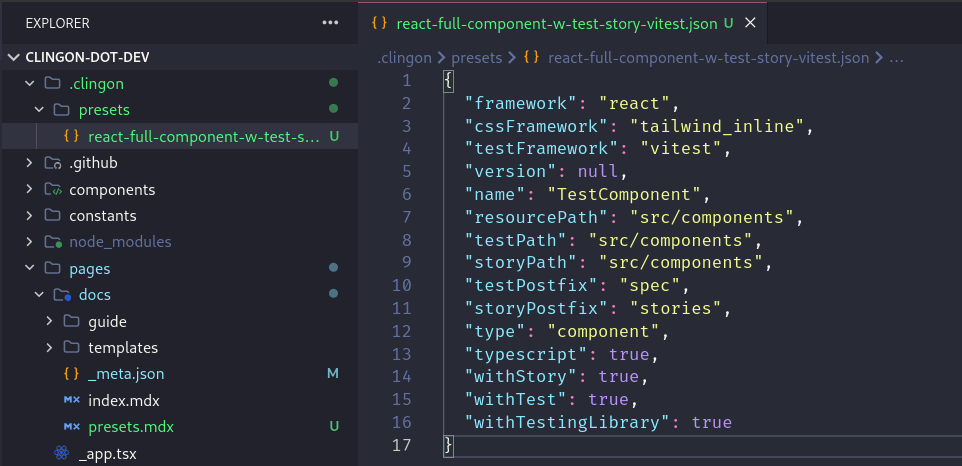962x466 pixels.
Task: Click the JSON icon on the editor tab
Action: point(380,22)
